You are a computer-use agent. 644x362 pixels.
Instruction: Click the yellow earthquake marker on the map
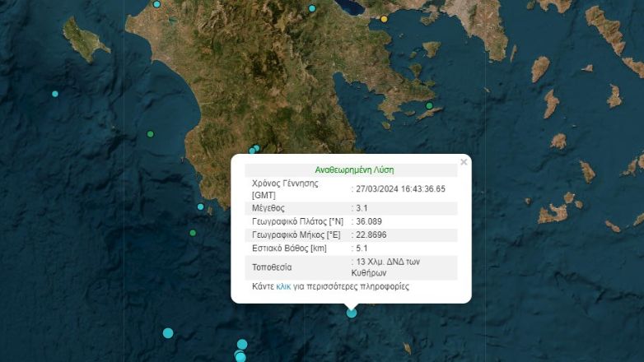[384, 19]
